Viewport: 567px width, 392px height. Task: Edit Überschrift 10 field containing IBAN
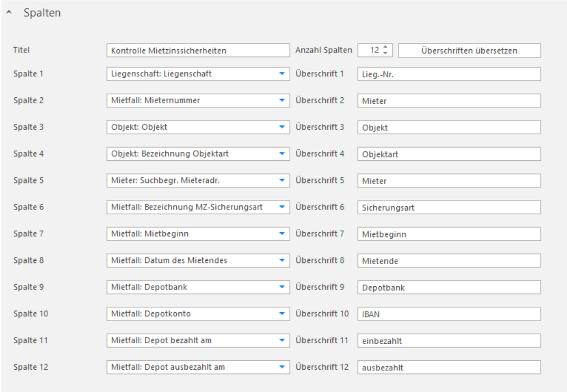click(449, 314)
